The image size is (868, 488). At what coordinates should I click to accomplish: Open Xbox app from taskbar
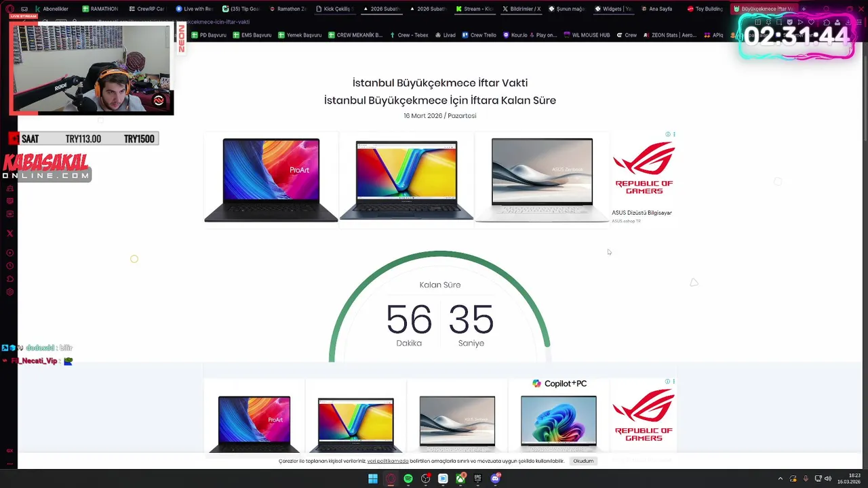coord(460,479)
